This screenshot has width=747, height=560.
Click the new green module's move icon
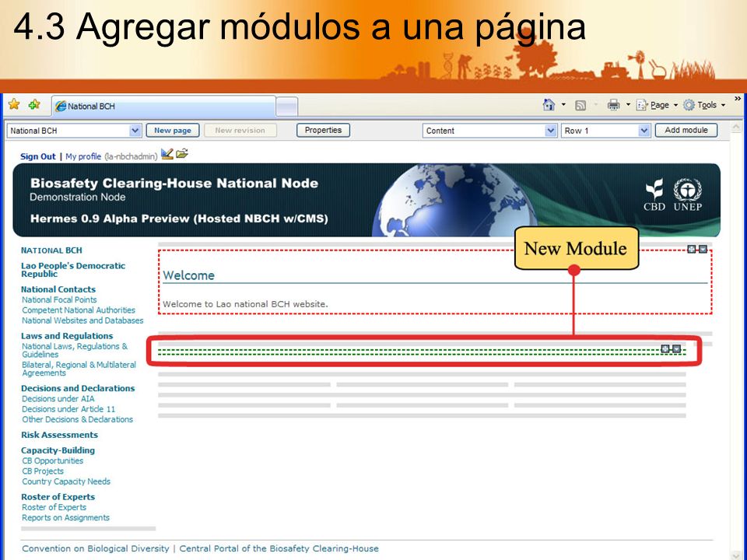(665, 349)
